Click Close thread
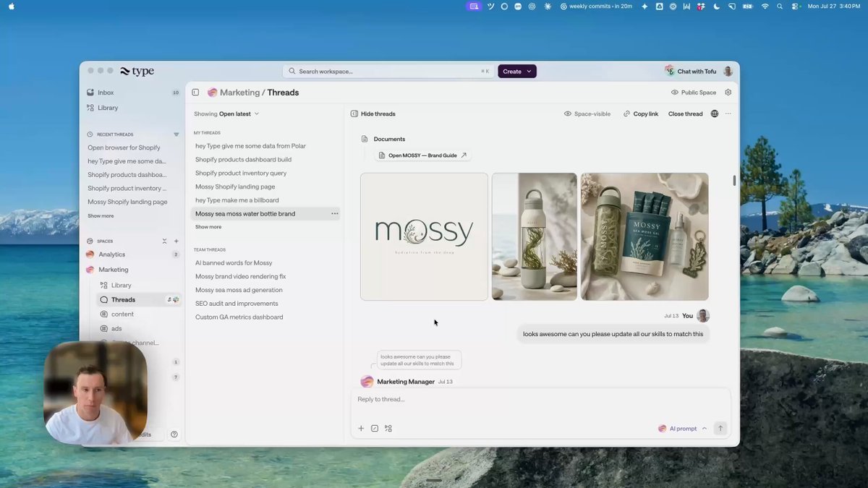Image resolution: width=868 pixels, height=488 pixels. point(686,114)
